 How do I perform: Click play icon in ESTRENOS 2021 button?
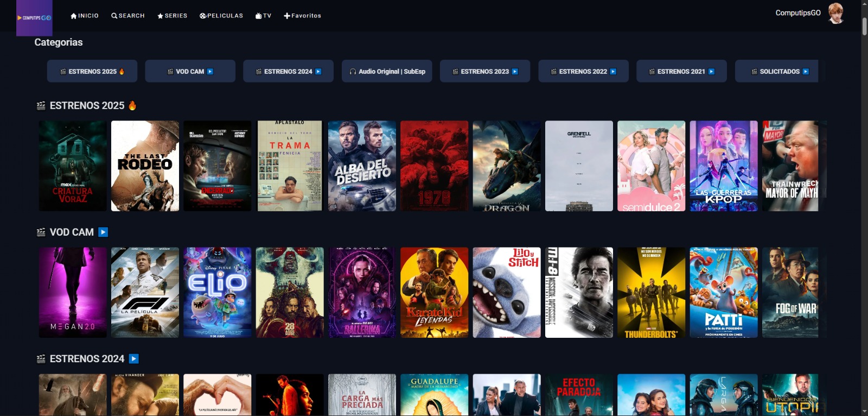(711, 72)
